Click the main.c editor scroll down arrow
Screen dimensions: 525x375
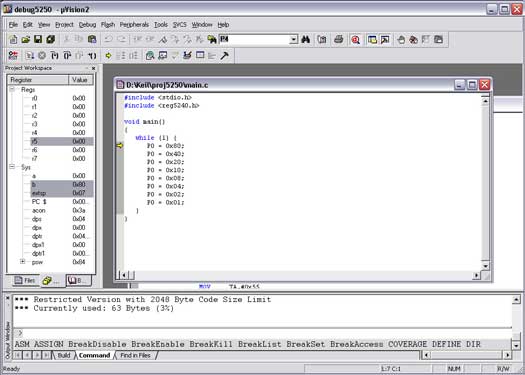point(485,266)
